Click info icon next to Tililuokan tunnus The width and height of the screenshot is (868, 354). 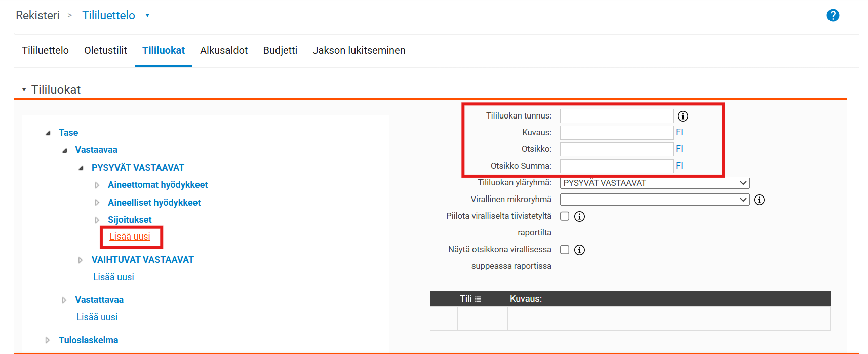[683, 116]
